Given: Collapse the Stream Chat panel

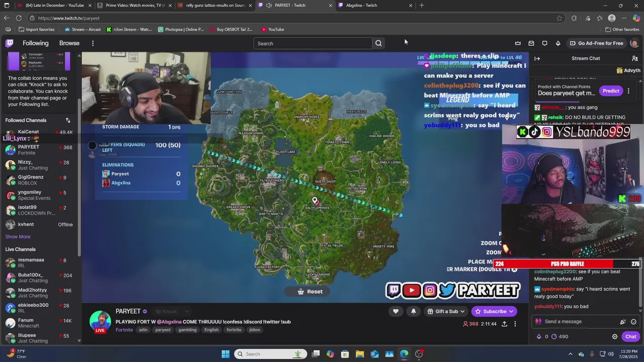Looking at the screenshot, I should 537,58.
